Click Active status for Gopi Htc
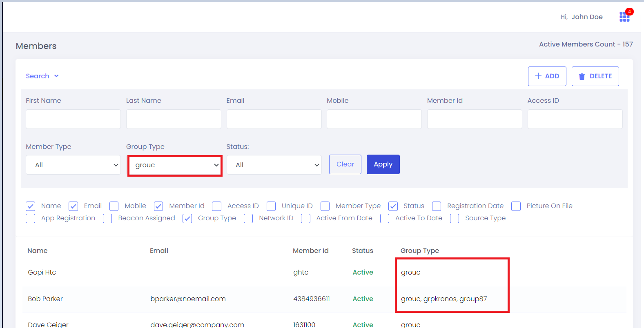Image resolution: width=644 pixels, height=328 pixels. point(363,272)
